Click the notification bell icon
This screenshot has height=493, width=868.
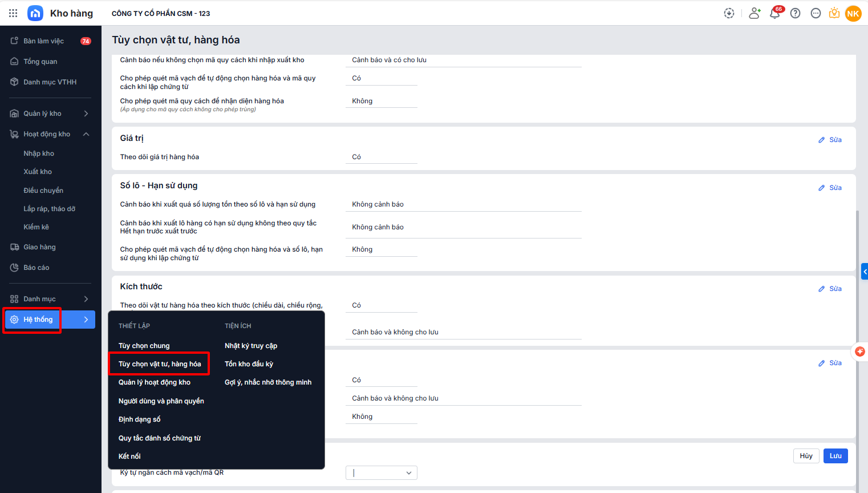[x=774, y=14]
